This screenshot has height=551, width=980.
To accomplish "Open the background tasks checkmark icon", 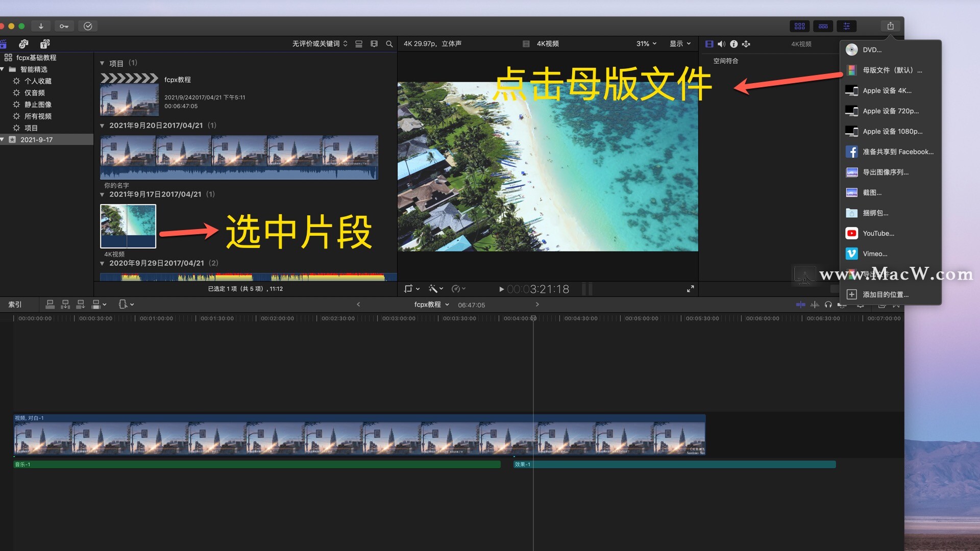I will (x=88, y=26).
